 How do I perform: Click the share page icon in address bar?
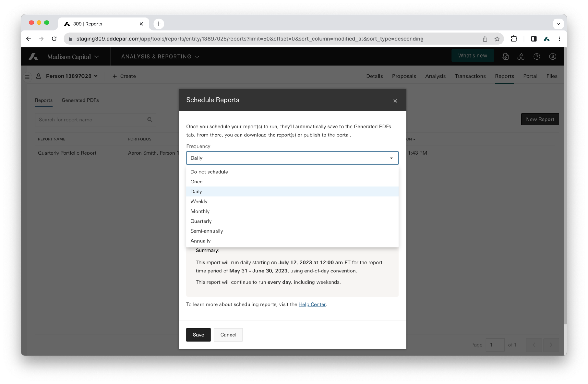pos(485,39)
